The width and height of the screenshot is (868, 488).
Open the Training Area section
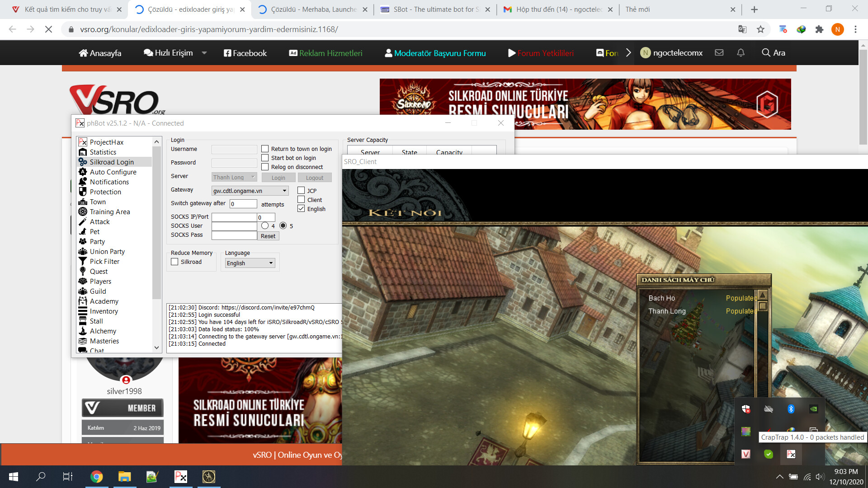tap(109, 212)
